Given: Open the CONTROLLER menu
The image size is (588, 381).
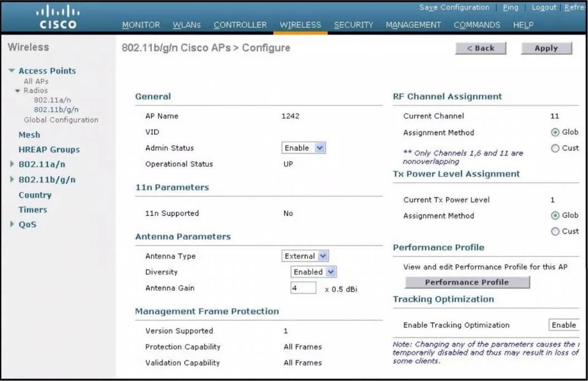Looking at the screenshot, I should [x=240, y=25].
